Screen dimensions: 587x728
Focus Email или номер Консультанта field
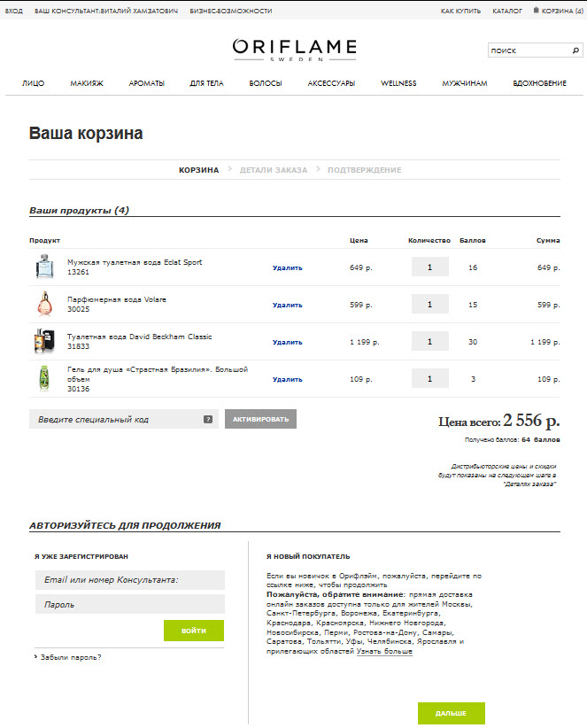coord(130,580)
